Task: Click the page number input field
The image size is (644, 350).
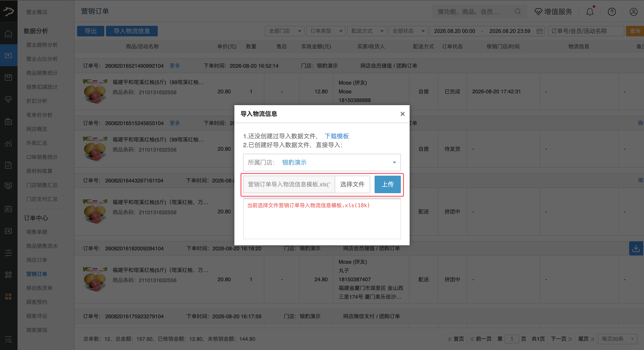Action: point(512,339)
